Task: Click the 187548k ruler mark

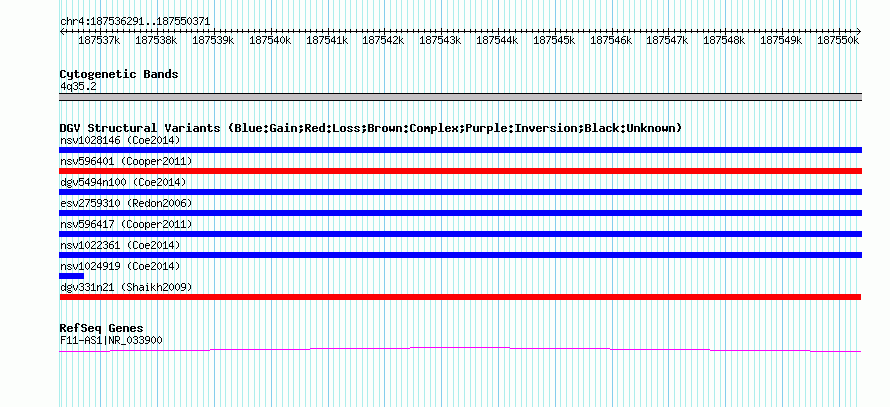Action: [x=725, y=40]
